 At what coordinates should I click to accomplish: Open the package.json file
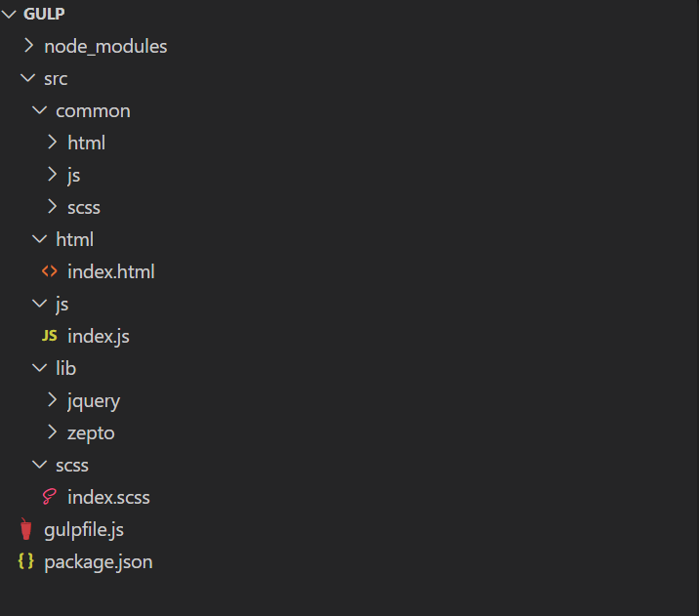[98, 562]
